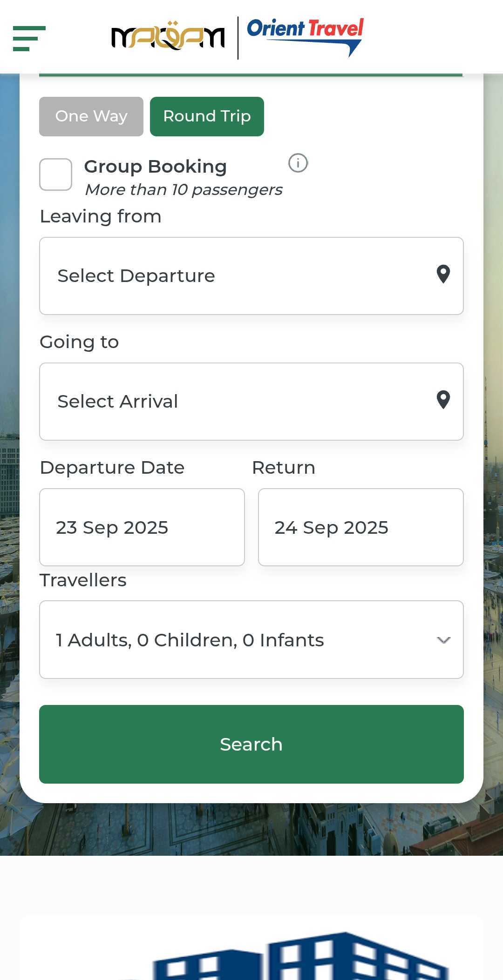Image resolution: width=503 pixels, height=980 pixels.
Task: Tap the location pin in Select Arrival
Action: pyautogui.click(x=443, y=400)
